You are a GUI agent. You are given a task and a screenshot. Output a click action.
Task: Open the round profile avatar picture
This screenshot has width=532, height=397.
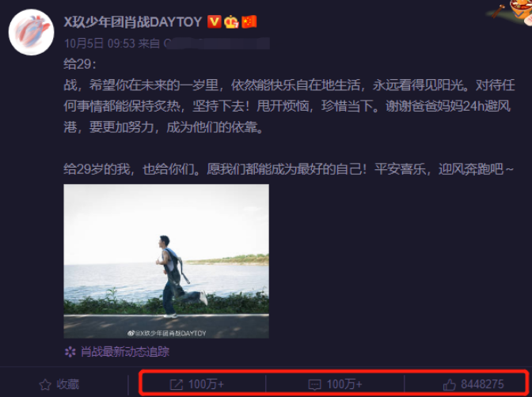click(31, 32)
